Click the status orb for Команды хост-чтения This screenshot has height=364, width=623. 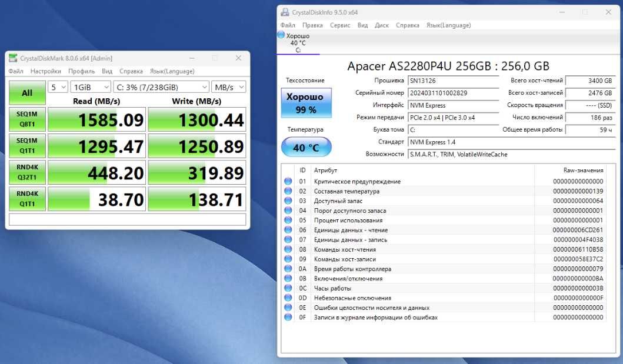pos(288,249)
